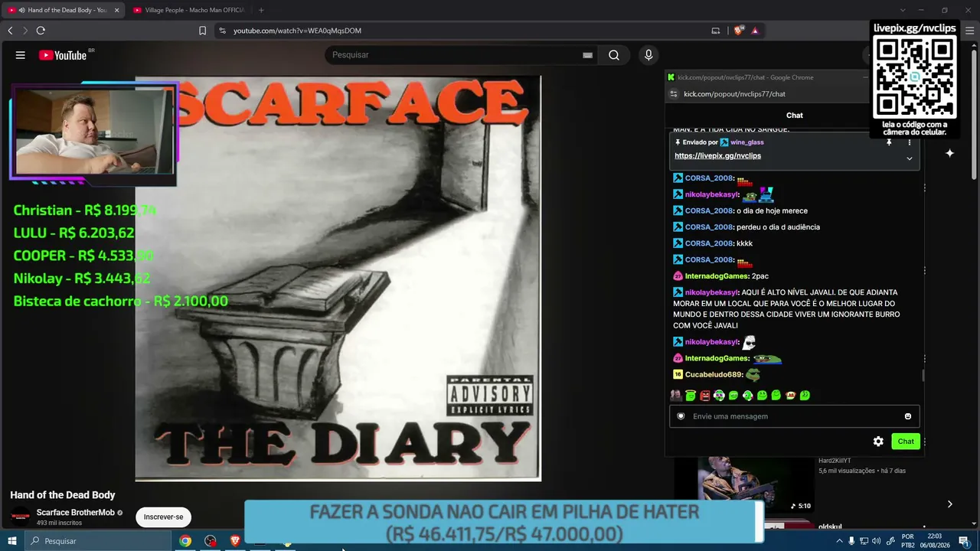Screen dimensions: 980x551
Task: Open the Scarface BrotherMob channel name
Action: [75, 513]
